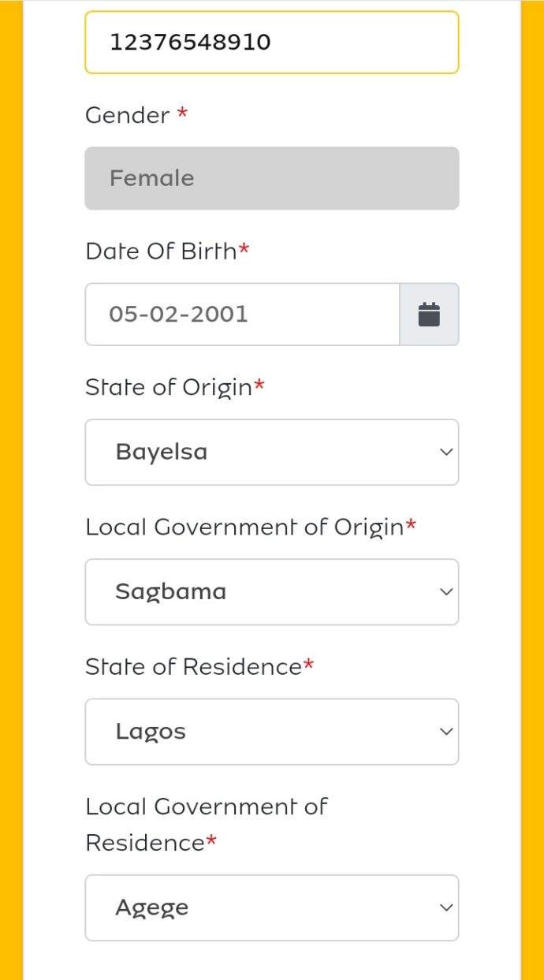
Task: Open the State of Residence dropdown
Action: coord(272,732)
